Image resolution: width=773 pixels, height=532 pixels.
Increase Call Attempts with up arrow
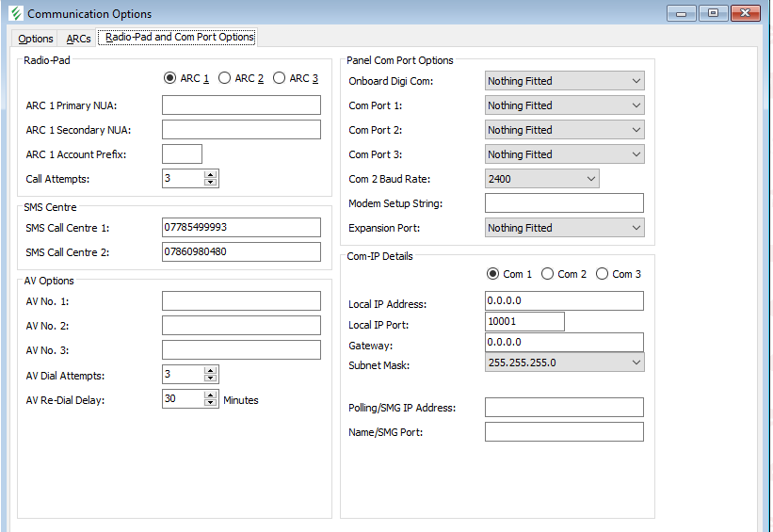[x=211, y=174]
